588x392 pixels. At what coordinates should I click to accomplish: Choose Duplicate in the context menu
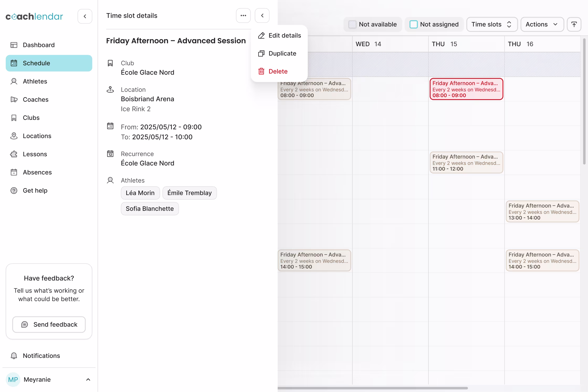tap(282, 54)
